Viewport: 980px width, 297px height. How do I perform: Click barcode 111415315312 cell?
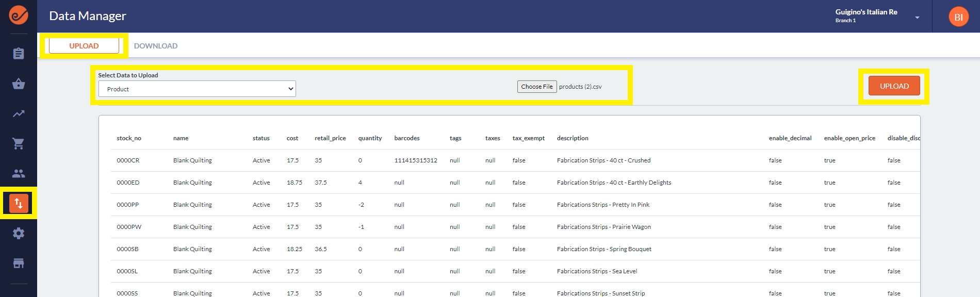click(415, 160)
